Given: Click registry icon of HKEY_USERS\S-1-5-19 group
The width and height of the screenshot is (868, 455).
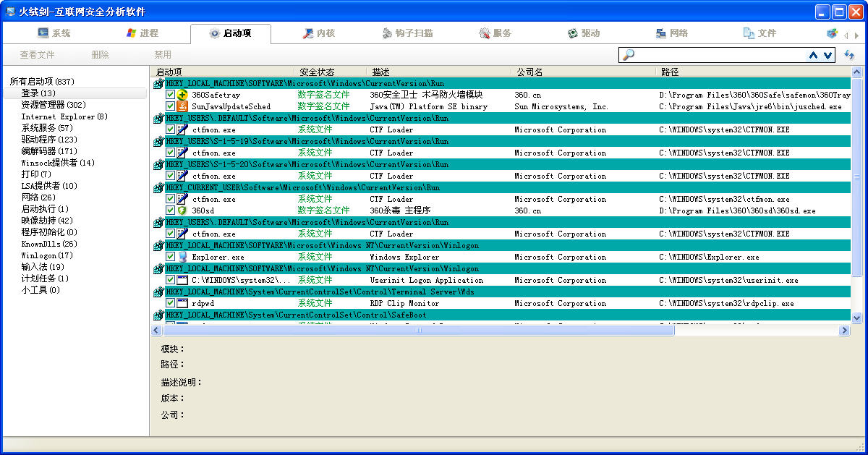Looking at the screenshot, I should click(159, 141).
